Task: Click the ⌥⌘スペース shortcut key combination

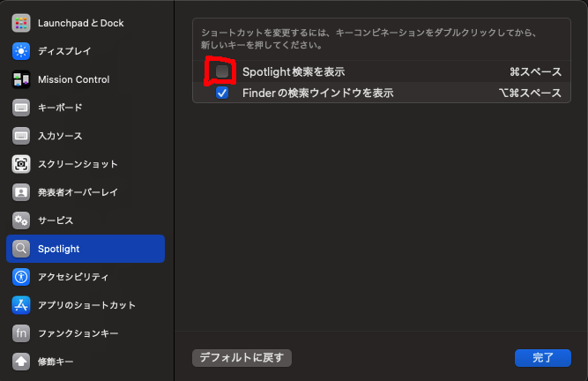Action: tap(530, 93)
